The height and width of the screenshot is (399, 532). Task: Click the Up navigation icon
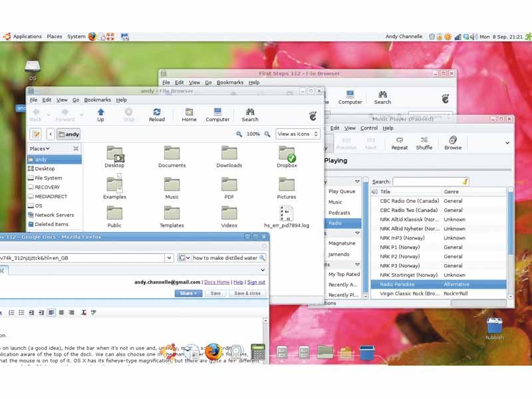point(101,114)
